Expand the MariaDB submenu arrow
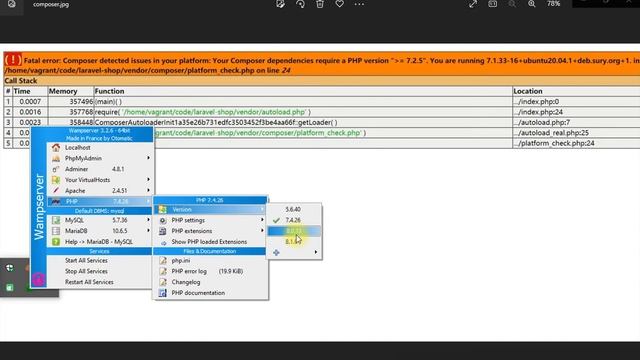This screenshot has width=640, height=360. 149,231
